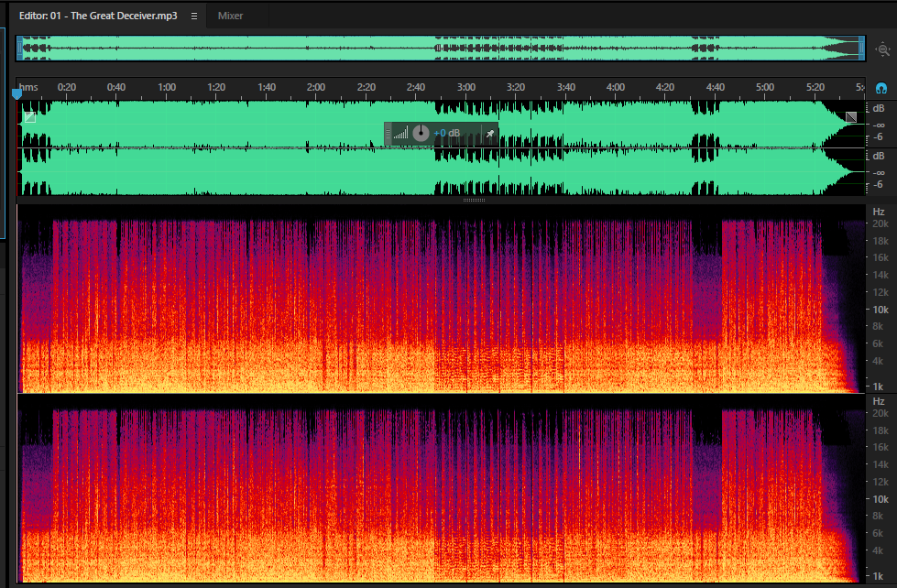Image resolution: width=897 pixels, height=588 pixels.
Task: Grab the HUD gripper handle
Action: click(388, 134)
